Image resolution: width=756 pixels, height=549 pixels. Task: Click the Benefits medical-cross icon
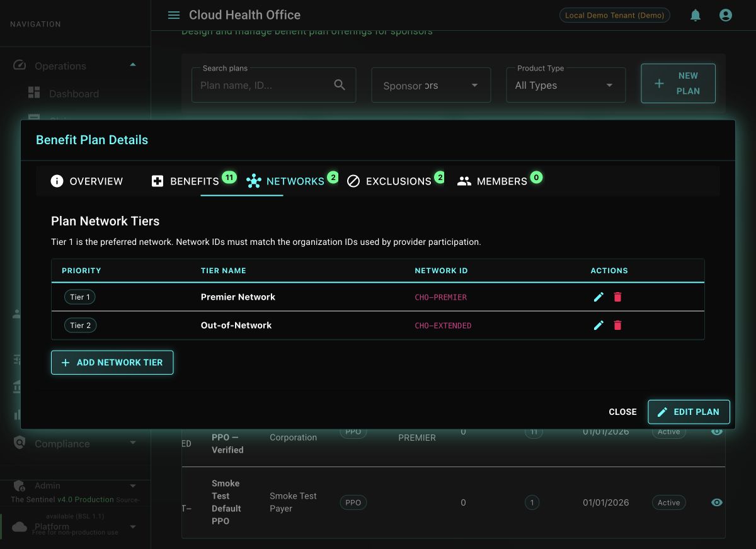coord(157,181)
